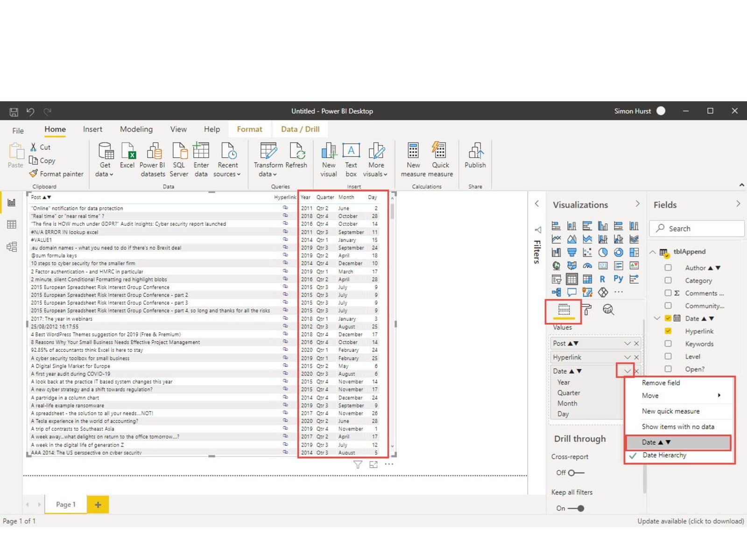Check the Keywords field checkbox
This screenshot has height=560, width=747.
(x=668, y=343)
